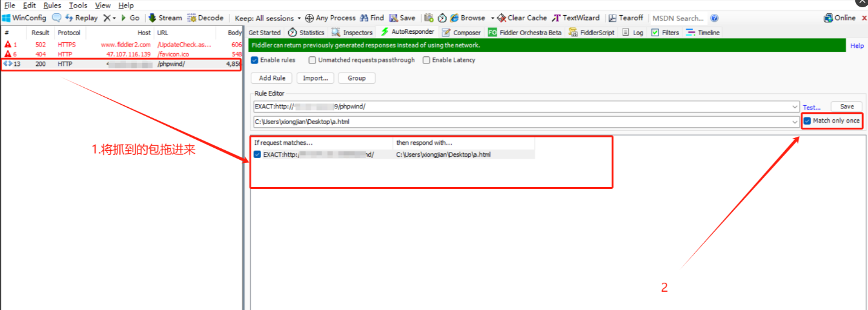Image resolution: width=868 pixels, height=310 pixels.
Task: Clear Cache from the toolbar
Action: [522, 18]
